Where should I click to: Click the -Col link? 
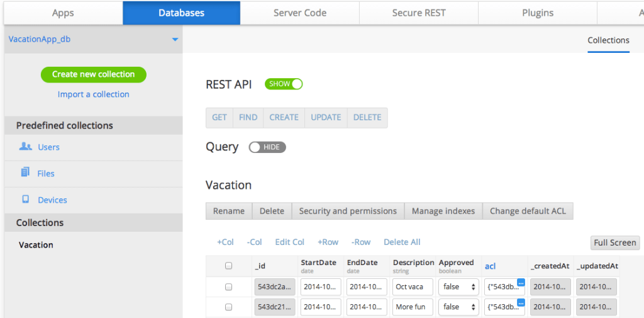254,242
